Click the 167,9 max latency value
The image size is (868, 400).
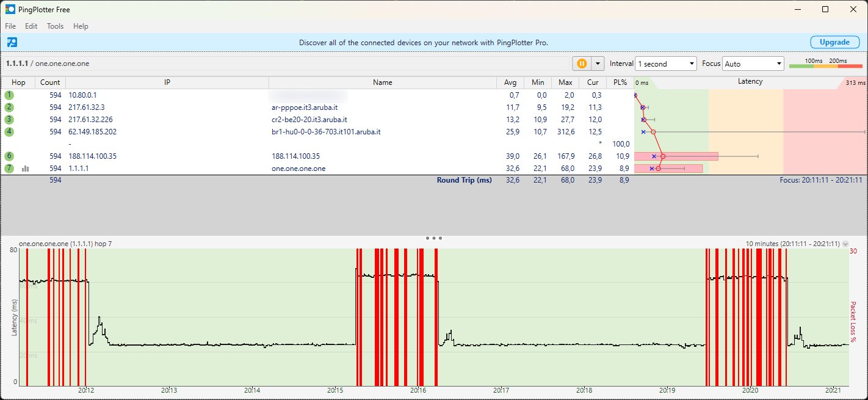click(566, 156)
